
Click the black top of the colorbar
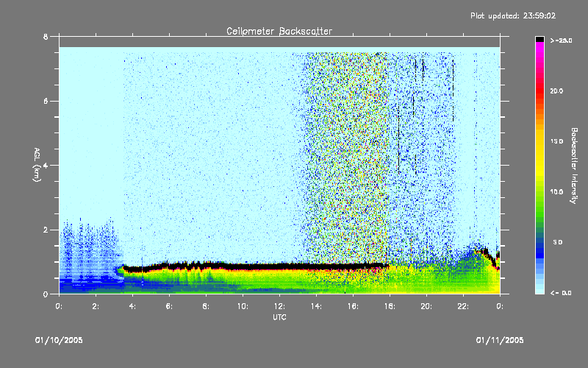539,39
